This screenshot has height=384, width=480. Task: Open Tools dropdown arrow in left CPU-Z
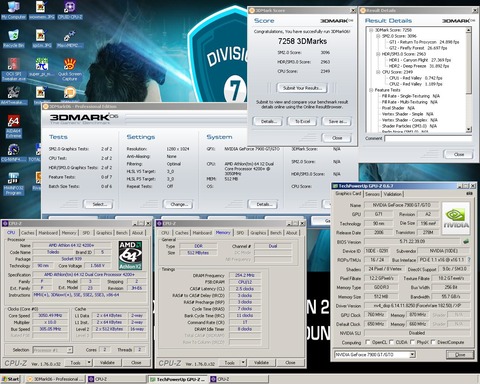[89, 362]
